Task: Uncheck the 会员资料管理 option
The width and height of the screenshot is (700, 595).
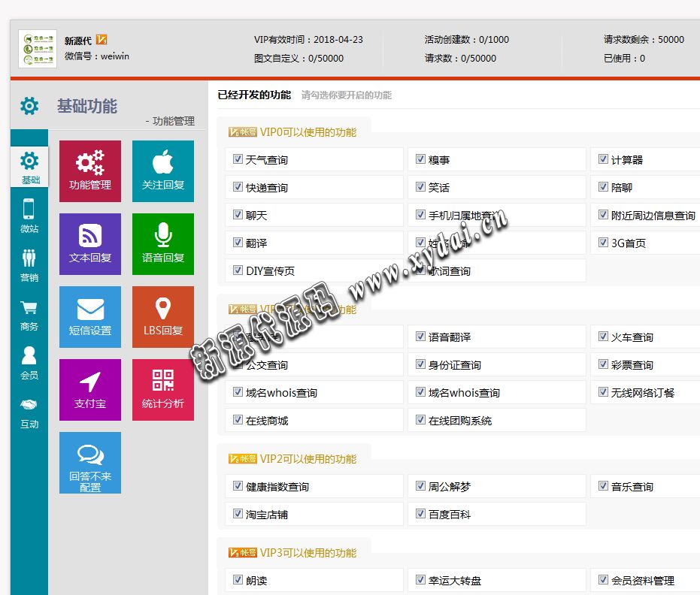Action: (603, 579)
